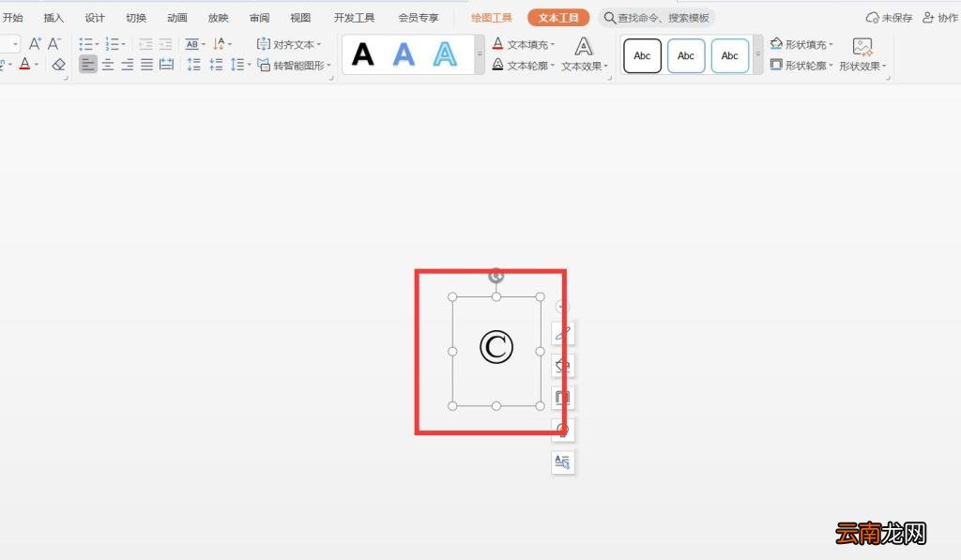Open the text direction dropdown

[221, 44]
